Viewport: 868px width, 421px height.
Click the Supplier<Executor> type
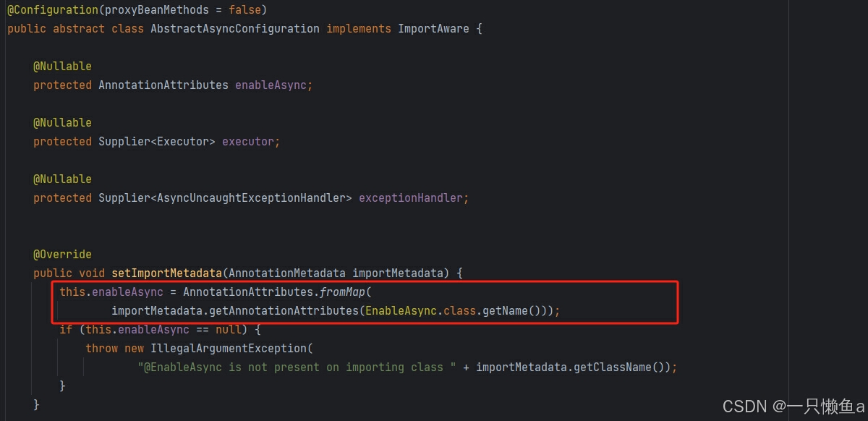click(x=157, y=142)
